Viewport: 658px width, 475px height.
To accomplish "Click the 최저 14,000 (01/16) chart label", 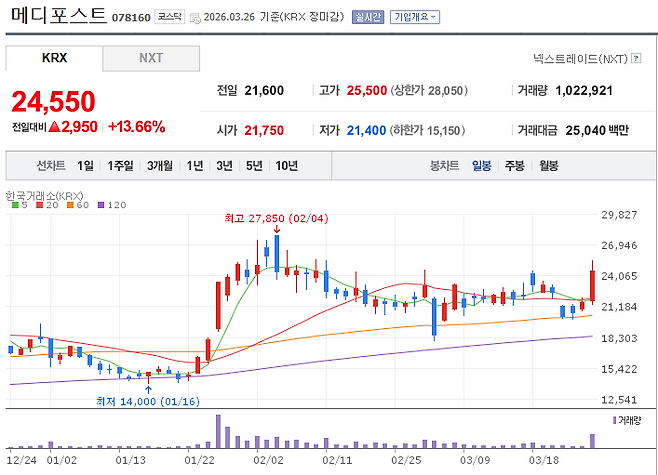I will point(148,402).
